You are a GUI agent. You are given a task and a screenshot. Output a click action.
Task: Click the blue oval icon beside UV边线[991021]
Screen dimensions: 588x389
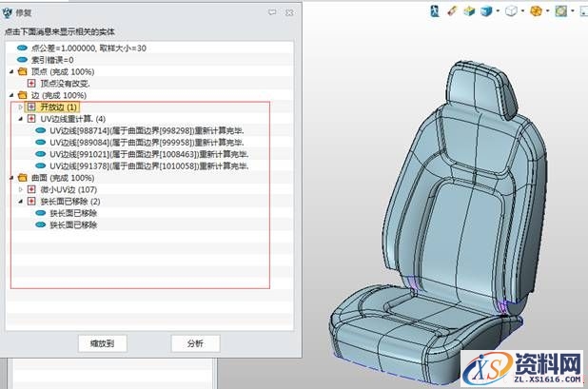(x=41, y=154)
